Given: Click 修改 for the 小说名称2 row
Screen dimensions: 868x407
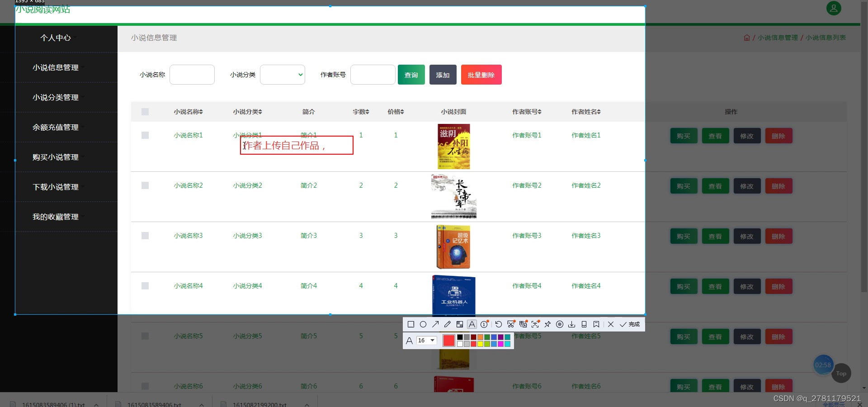Looking at the screenshot, I should click(747, 186).
